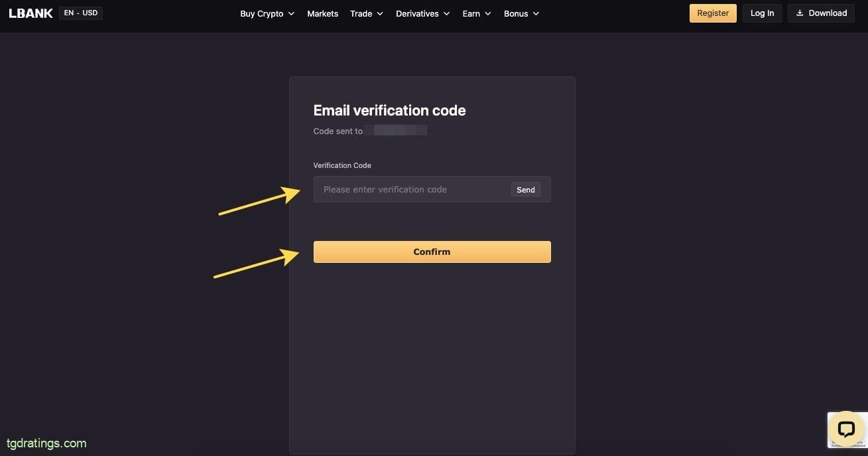Expand the Buy Crypto chevron

pos(291,14)
